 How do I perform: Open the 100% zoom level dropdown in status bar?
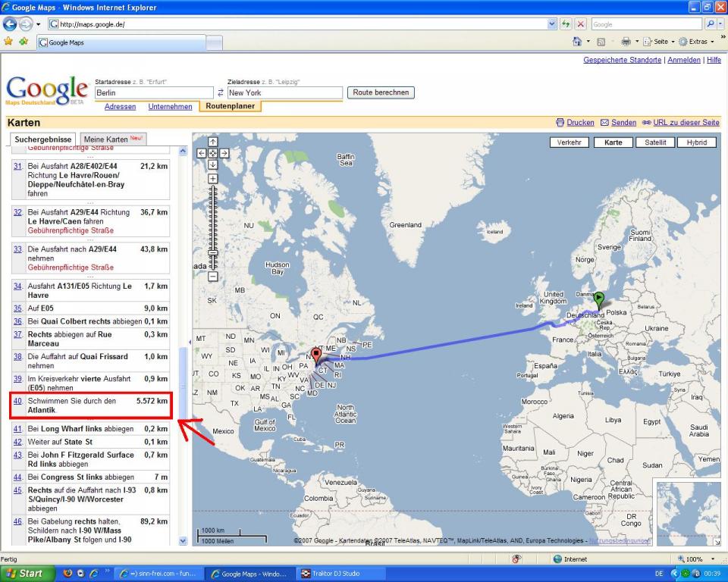(x=712, y=559)
